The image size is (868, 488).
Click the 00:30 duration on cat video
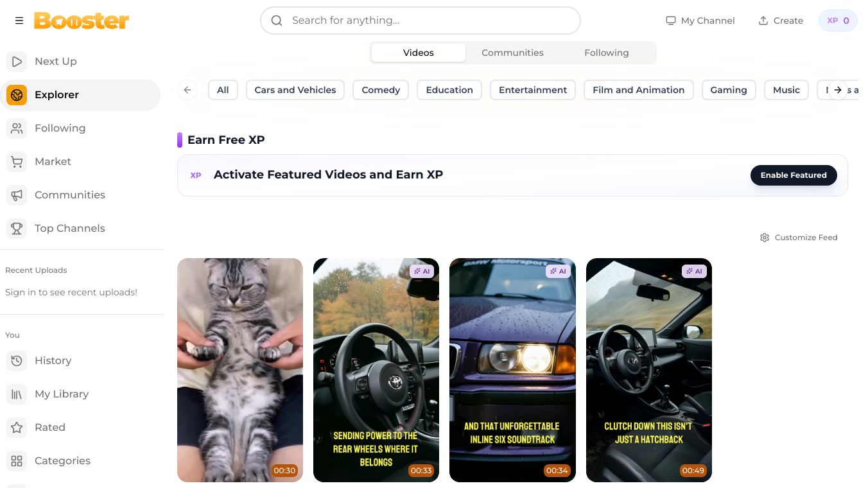[284, 471]
